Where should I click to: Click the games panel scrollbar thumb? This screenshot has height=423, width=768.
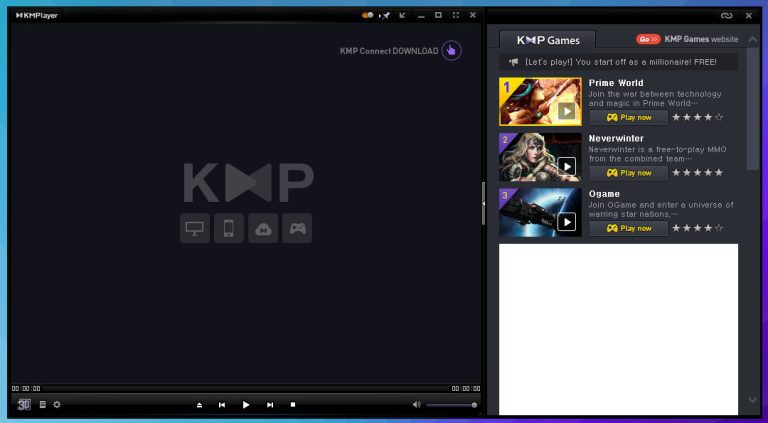click(753, 109)
